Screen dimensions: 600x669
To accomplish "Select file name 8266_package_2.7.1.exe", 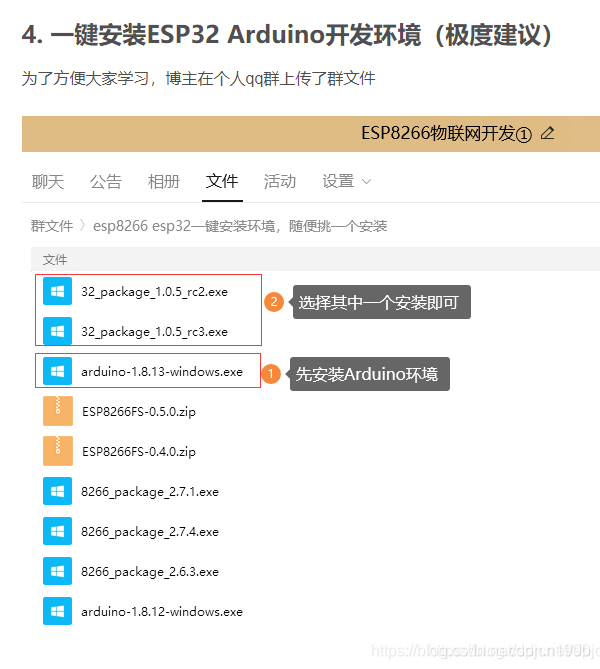I will click(150, 492).
